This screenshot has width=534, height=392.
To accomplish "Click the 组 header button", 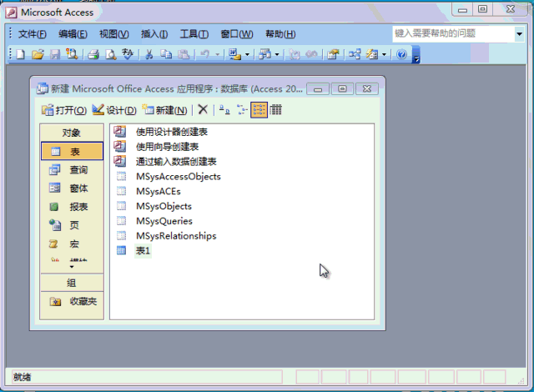I will [x=72, y=283].
